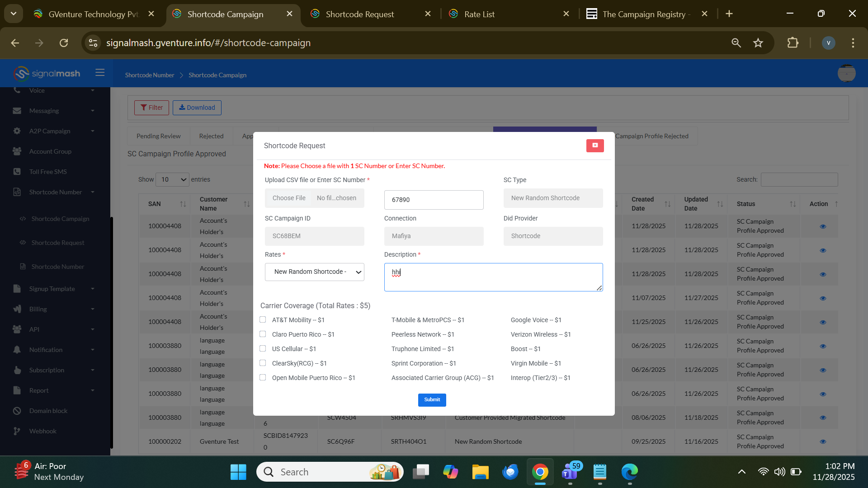Click the hamburger menu icon
The height and width of the screenshot is (488, 868).
pyautogui.click(x=100, y=72)
